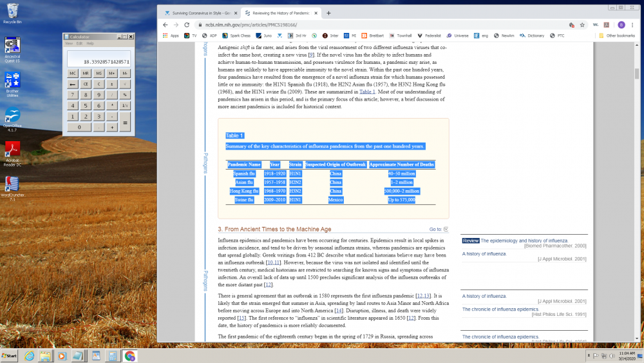Viewport: 644px width, 363px height.
Task: Open the Recycle Bin desktop icon
Action: [x=12, y=13]
